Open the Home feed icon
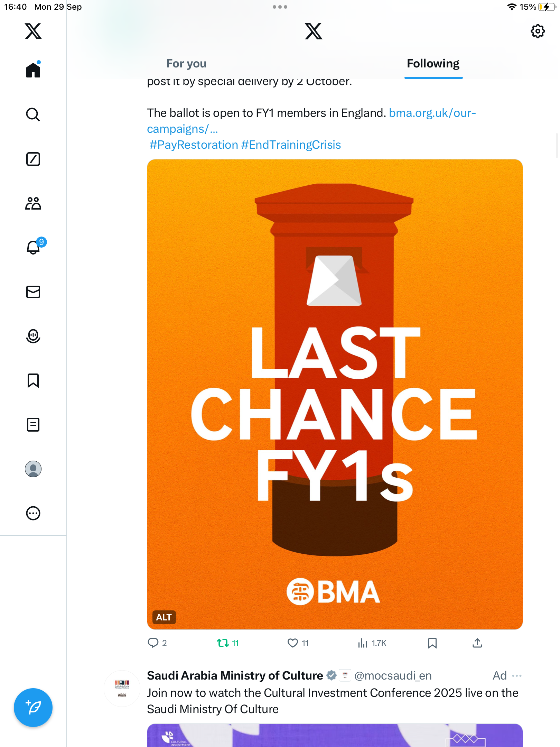 [33, 70]
